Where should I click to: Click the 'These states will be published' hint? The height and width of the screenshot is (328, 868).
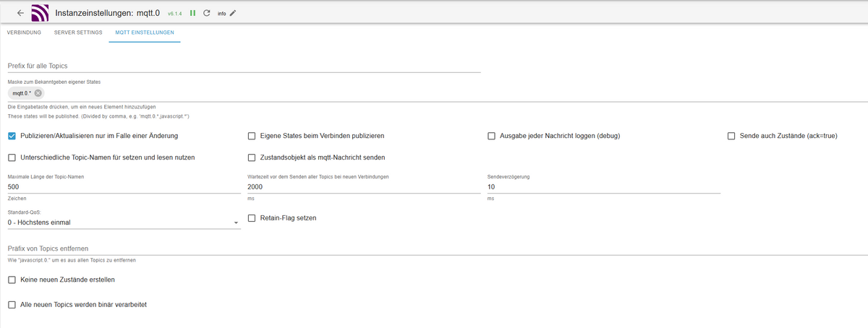pyautogui.click(x=99, y=116)
